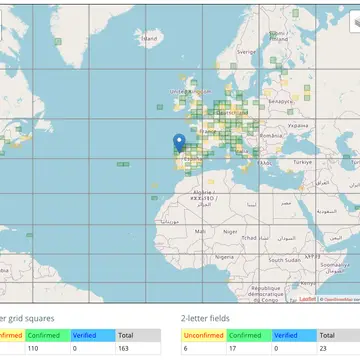Click the Unconfirmed header in the 2-letter fields table

(x=204, y=335)
